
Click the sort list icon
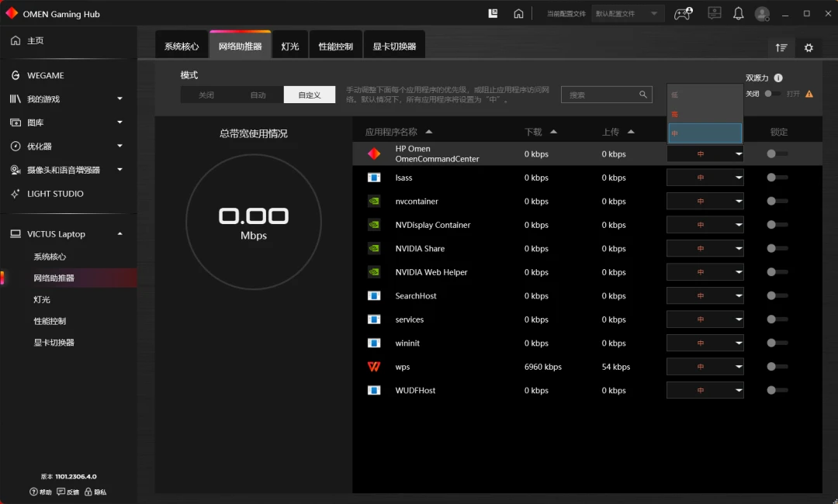(781, 48)
